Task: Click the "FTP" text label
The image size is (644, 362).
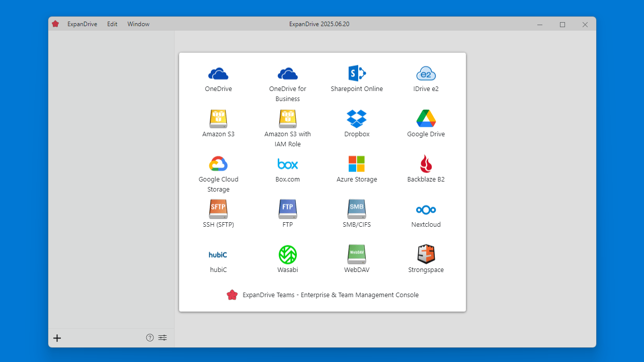Action: click(288, 225)
